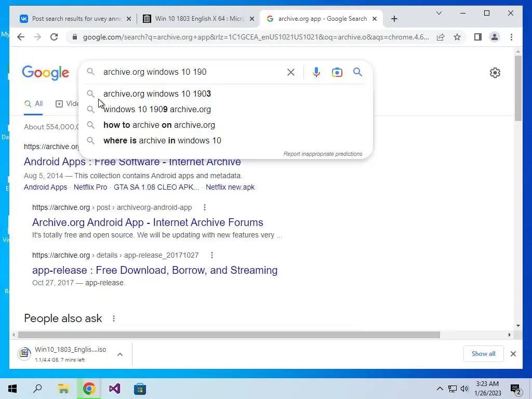
Task: Open Windows Start menu
Action: point(12,389)
